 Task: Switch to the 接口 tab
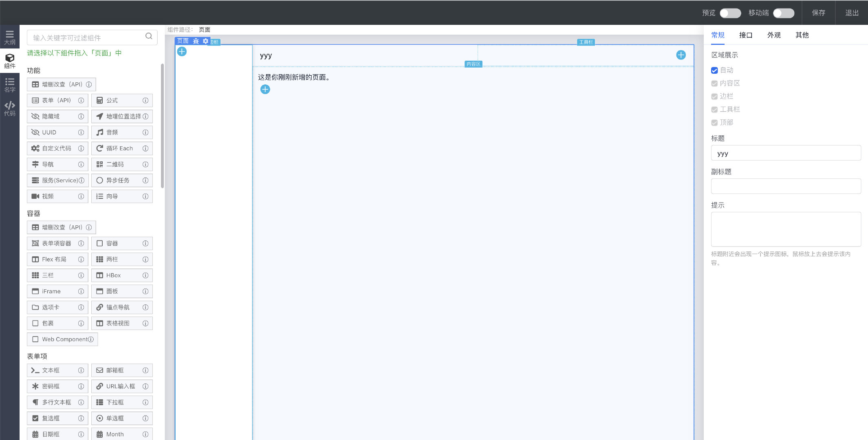click(745, 35)
